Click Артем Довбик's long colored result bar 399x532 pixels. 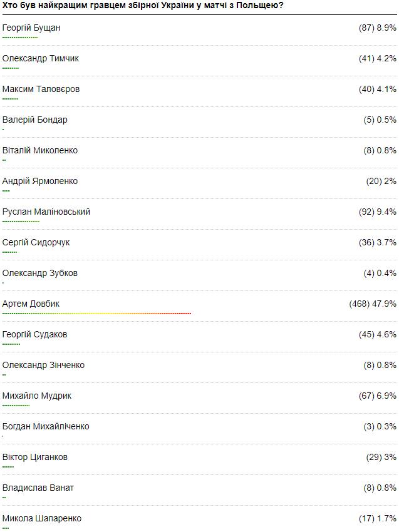(96, 314)
